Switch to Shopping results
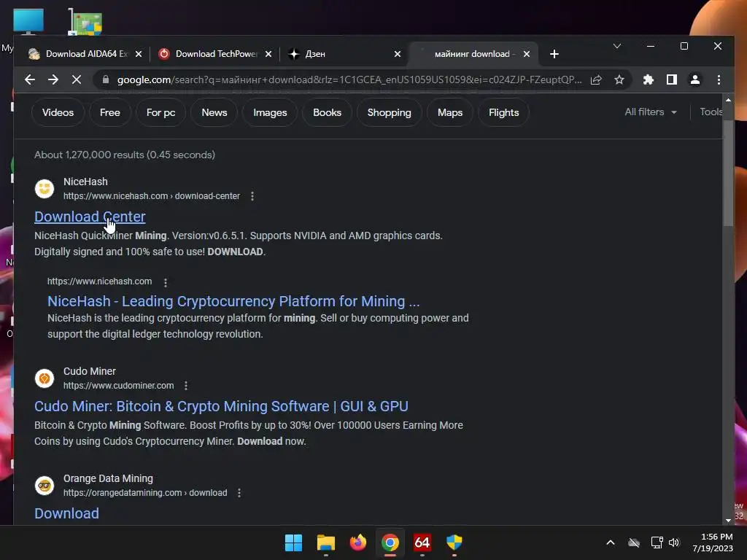747x560 pixels. pos(389,112)
